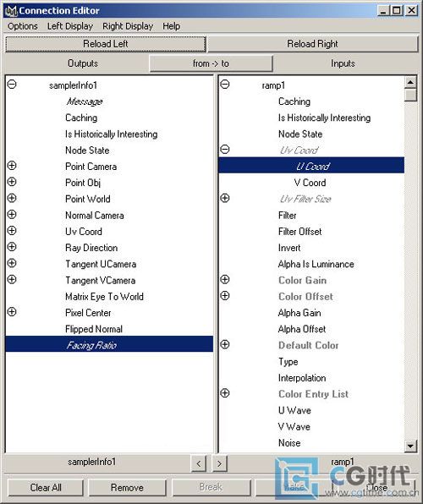The height and width of the screenshot is (504, 423).
Task: Expand the Default Color attribute
Action: pos(225,344)
